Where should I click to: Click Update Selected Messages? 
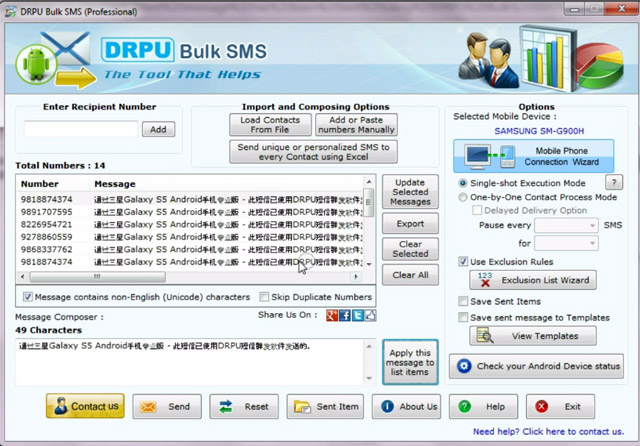(x=410, y=192)
